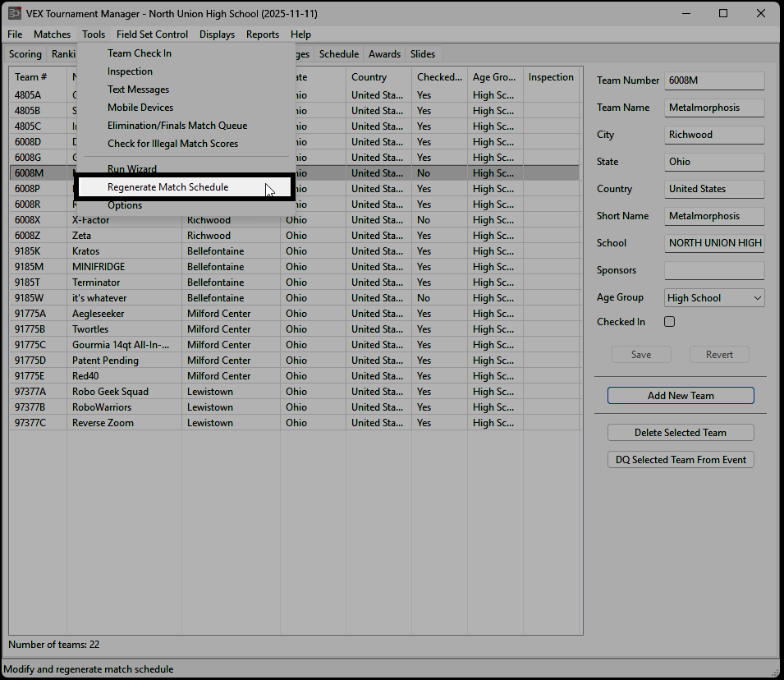Select team row 4805C

point(295,126)
